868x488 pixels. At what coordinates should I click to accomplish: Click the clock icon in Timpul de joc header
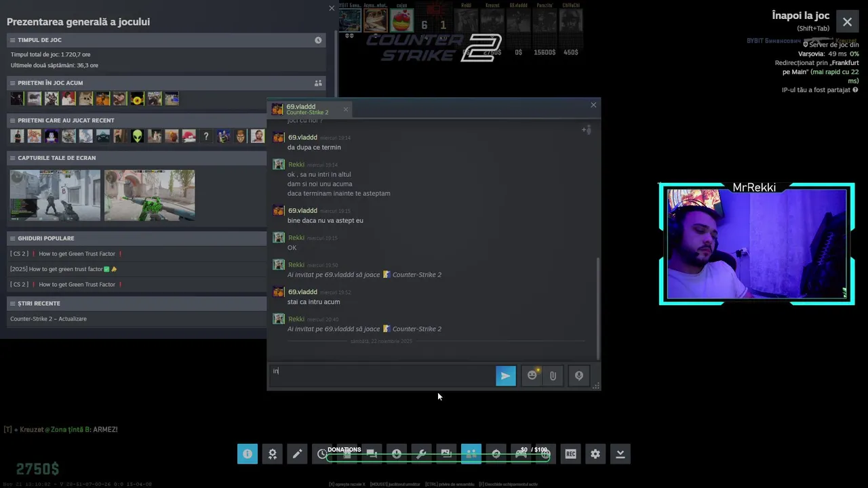(318, 40)
